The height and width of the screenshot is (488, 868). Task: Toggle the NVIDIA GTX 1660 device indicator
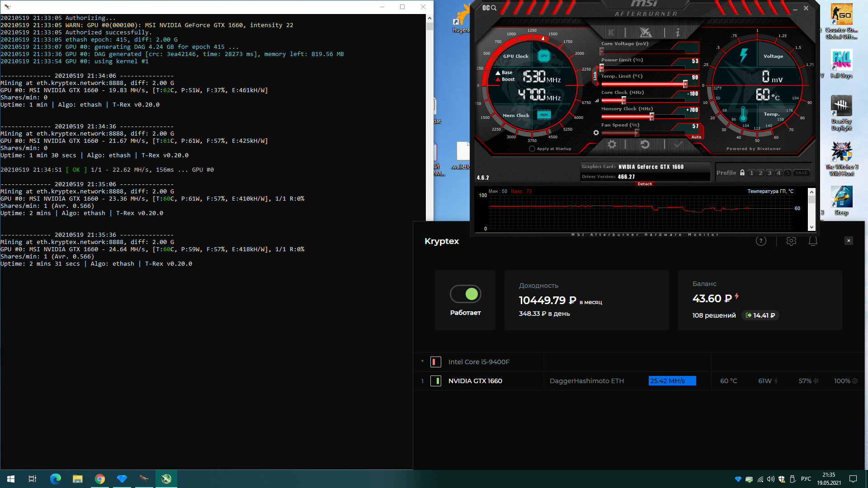[x=435, y=381]
